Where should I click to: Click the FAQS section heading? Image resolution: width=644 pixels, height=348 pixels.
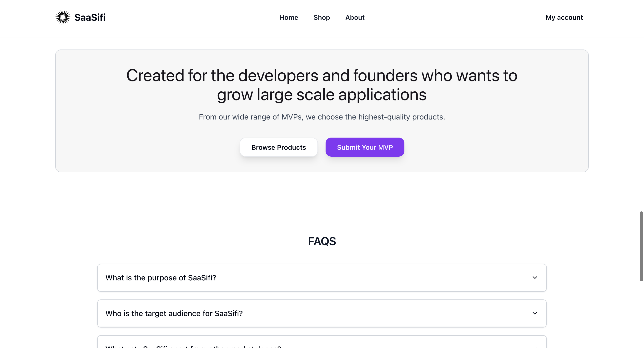tap(322, 241)
